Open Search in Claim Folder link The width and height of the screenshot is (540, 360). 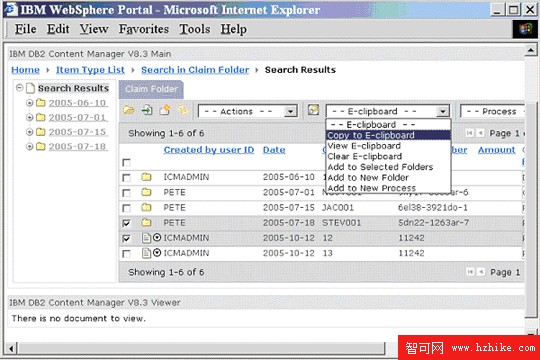tap(195, 70)
